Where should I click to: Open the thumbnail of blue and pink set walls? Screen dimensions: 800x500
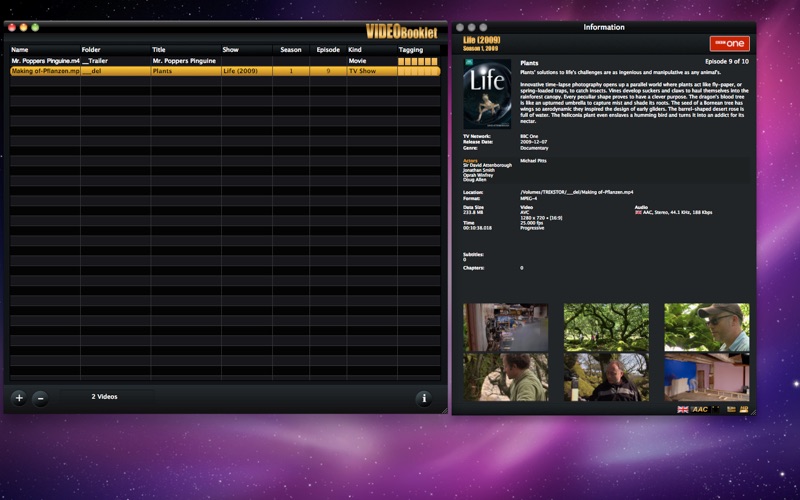(x=707, y=377)
